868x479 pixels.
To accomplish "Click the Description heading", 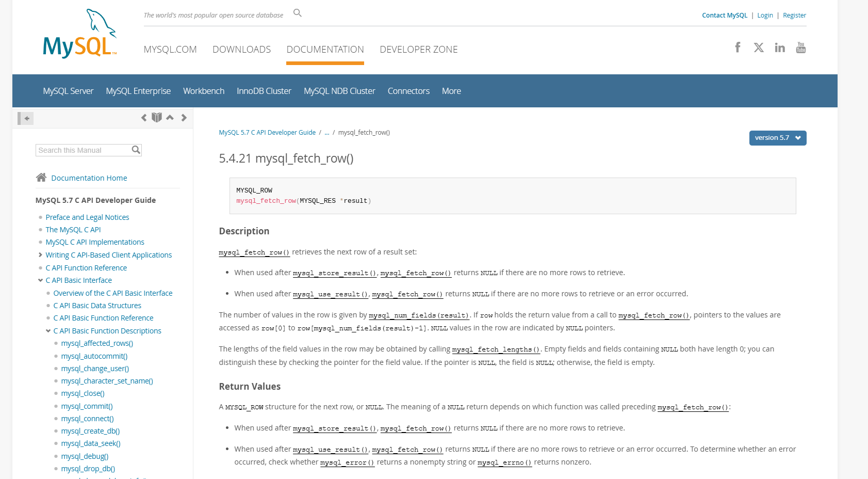I will (244, 231).
